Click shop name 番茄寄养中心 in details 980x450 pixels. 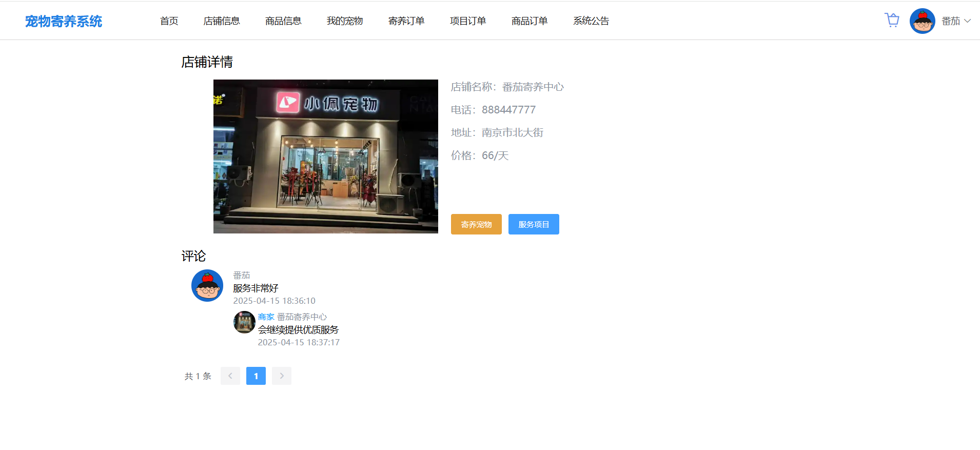533,87
